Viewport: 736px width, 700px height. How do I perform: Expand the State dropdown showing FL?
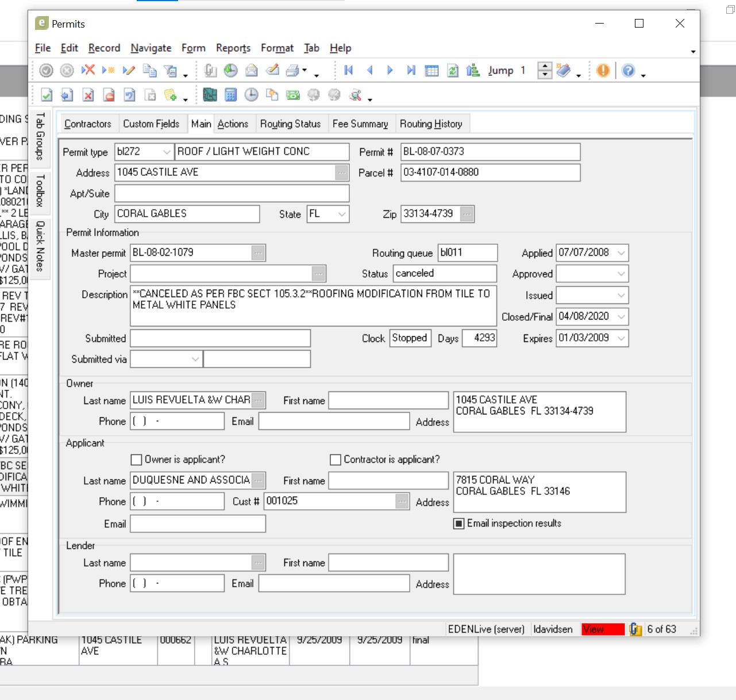pyautogui.click(x=342, y=214)
